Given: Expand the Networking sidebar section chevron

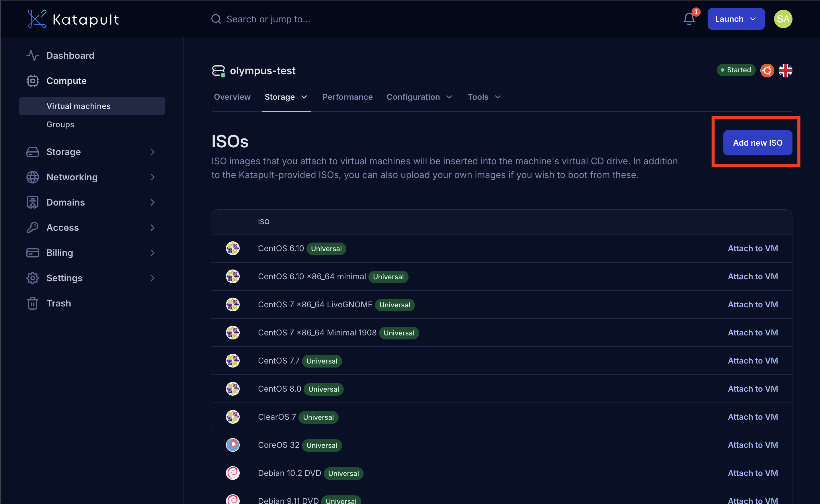Looking at the screenshot, I should [x=152, y=177].
